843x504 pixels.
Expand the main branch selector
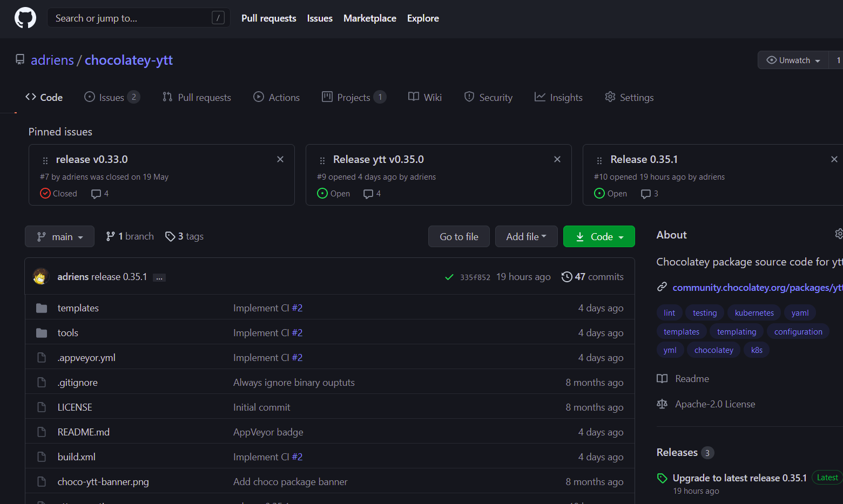(x=59, y=236)
